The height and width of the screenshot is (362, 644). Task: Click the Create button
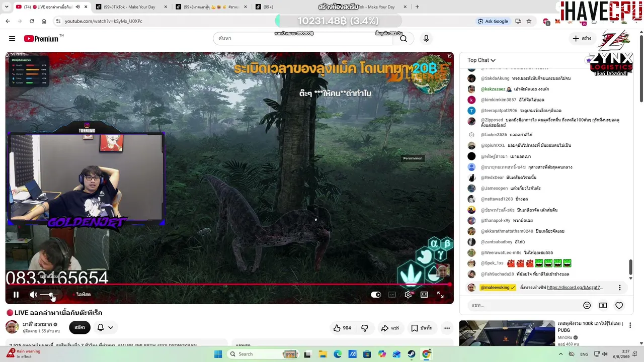pyautogui.click(x=582, y=39)
